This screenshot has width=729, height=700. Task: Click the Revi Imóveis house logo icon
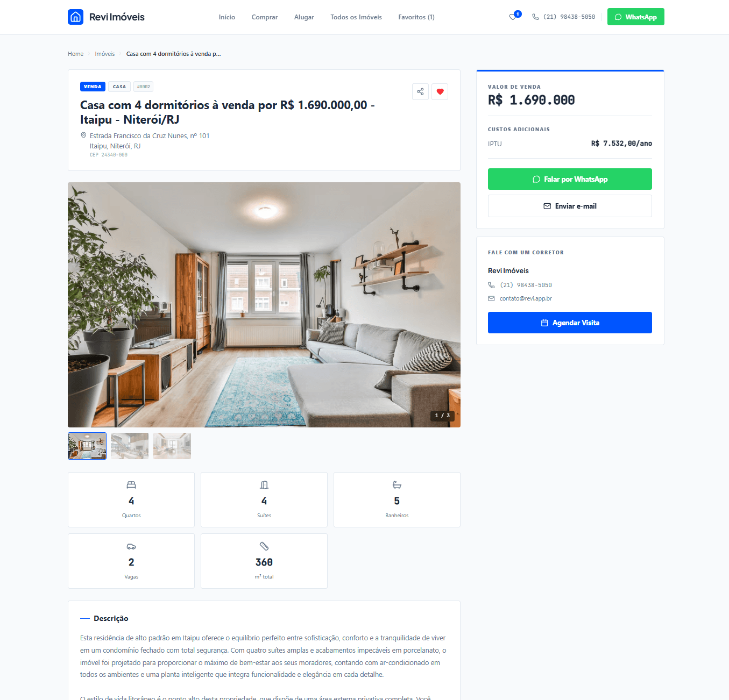(x=75, y=17)
